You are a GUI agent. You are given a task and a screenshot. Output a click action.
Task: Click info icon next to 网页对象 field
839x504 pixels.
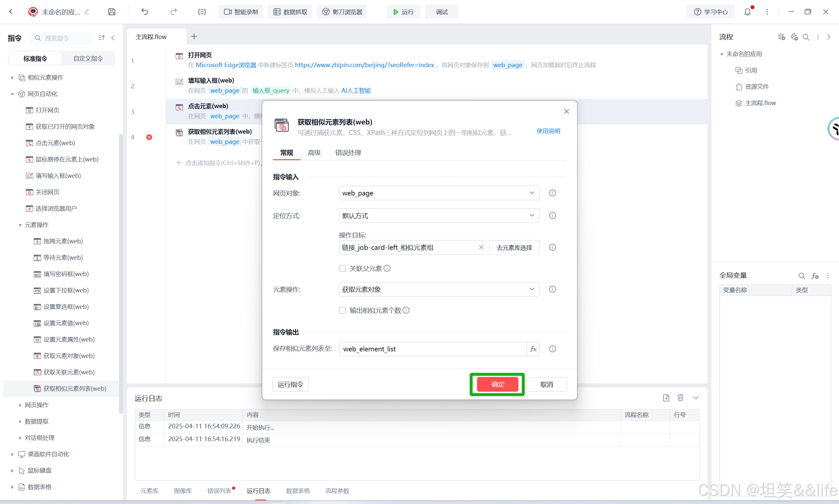(552, 193)
